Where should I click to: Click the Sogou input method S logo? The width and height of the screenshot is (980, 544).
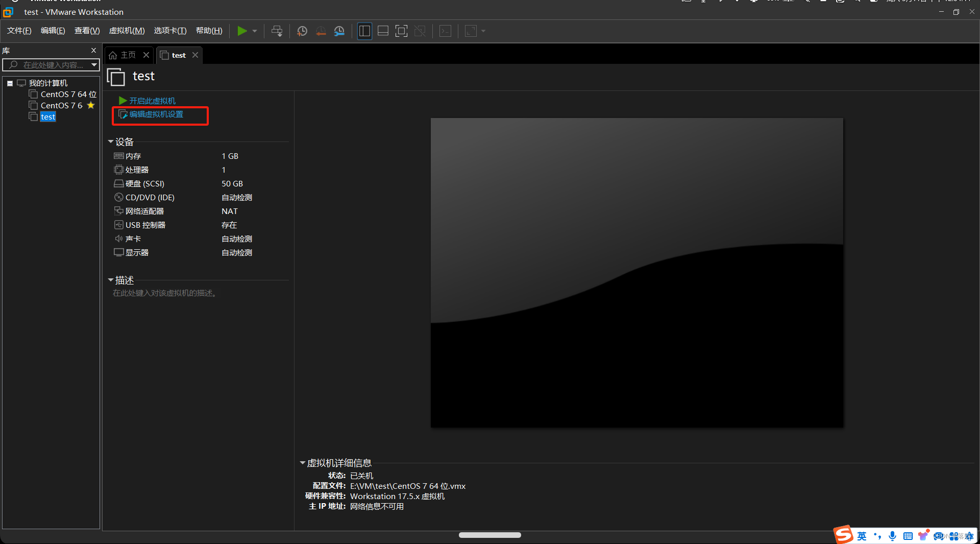(x=843, y=535)
